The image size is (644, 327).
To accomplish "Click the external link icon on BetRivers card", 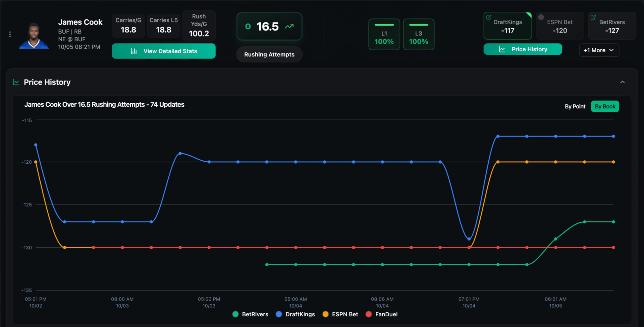I will point(593,17).
